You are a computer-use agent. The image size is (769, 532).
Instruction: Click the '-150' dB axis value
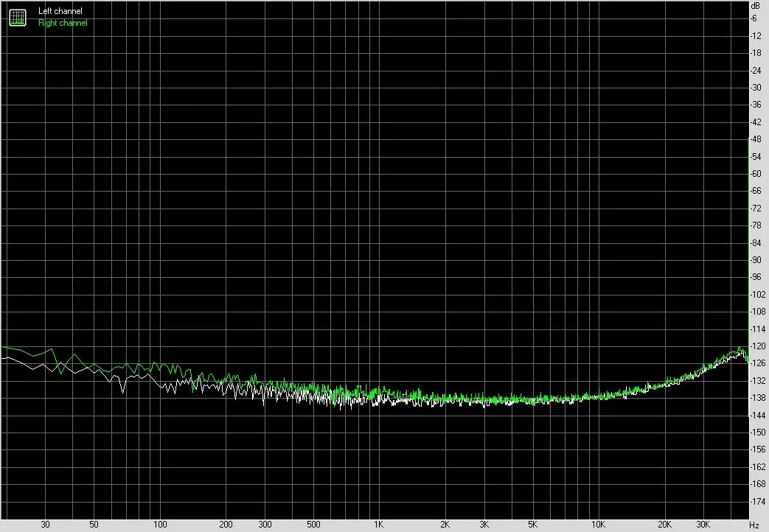pyautogui.click(x=758, y=432)
